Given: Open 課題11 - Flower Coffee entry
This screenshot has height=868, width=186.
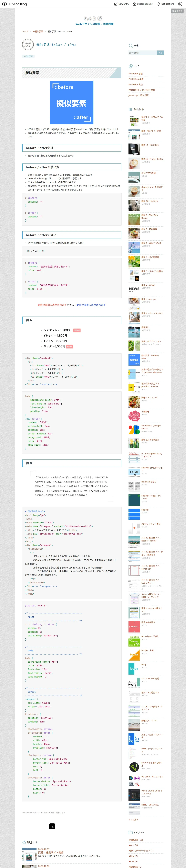Looking at the screenshot, I should [152, 159].
